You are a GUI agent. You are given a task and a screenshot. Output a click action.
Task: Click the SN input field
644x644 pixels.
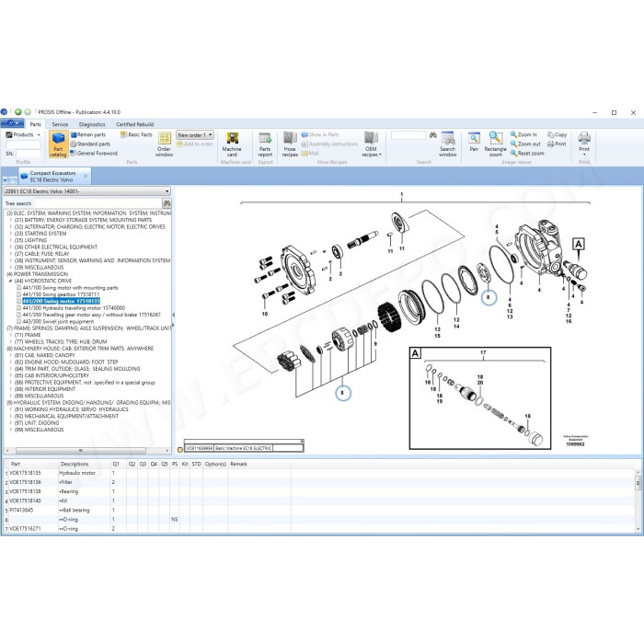click(28, 154)
